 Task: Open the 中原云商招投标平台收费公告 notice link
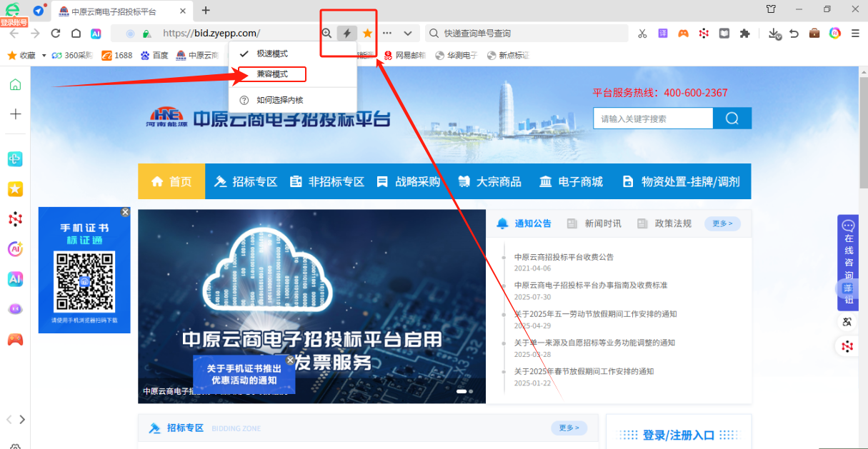pos(564,257)
